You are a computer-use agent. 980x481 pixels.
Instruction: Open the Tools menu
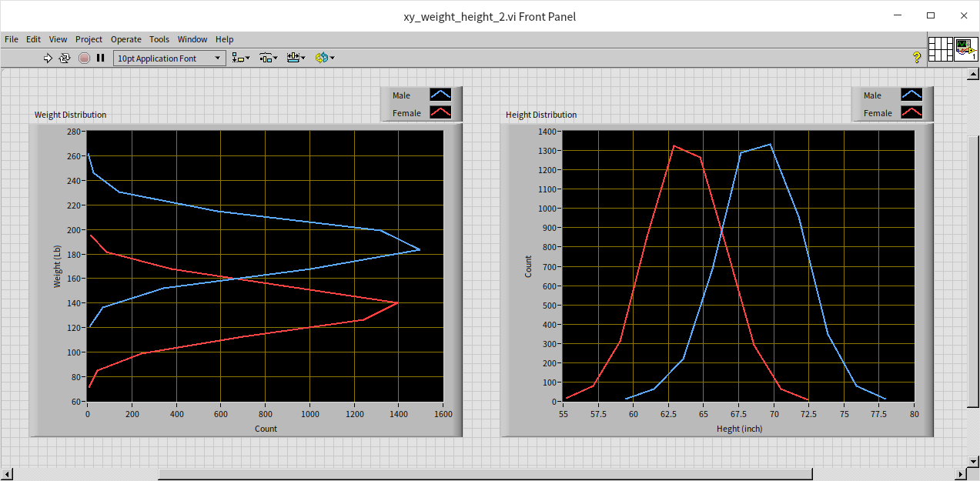tap(159, 39)
